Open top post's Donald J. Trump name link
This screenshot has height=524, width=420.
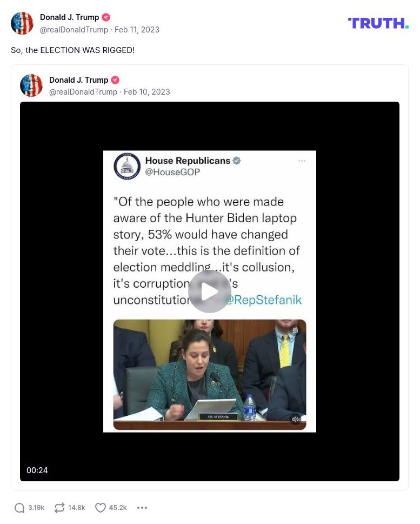(x=69, y=17)
